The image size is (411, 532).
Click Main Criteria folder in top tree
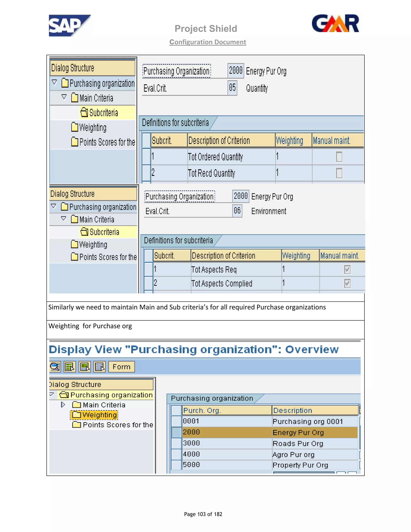[92, 98]
